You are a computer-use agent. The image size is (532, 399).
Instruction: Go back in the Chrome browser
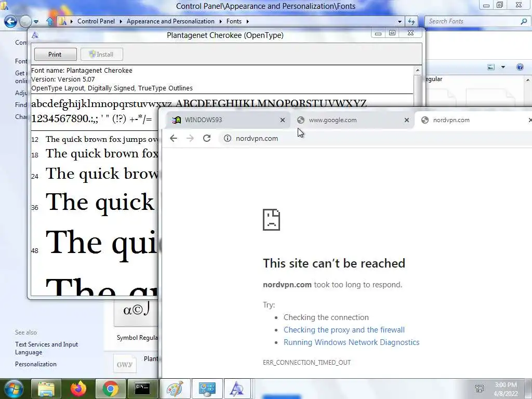coord(174,138)
